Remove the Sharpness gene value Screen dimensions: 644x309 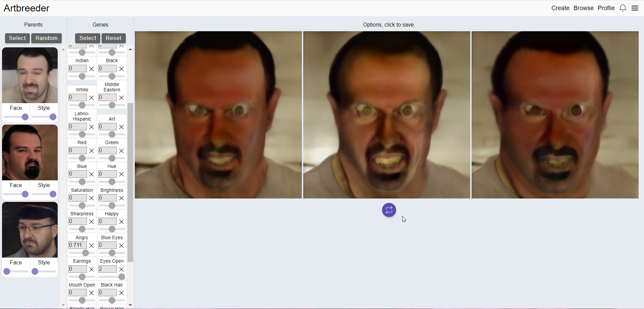coord(92,222)
